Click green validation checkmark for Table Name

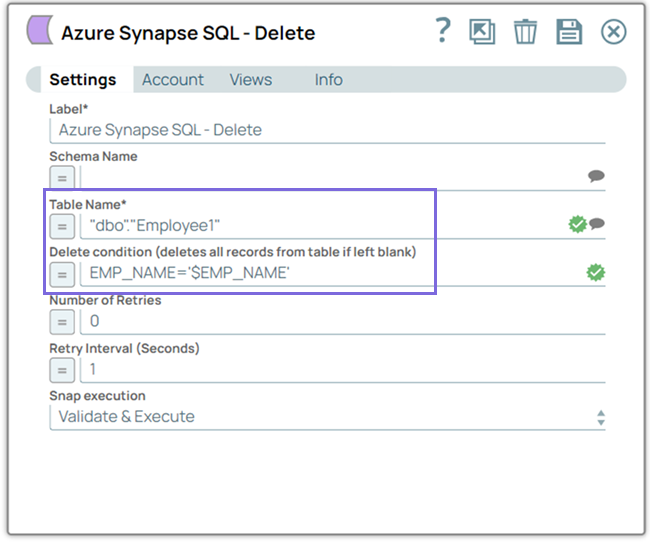pyautogui.click(x=577, y=224)
